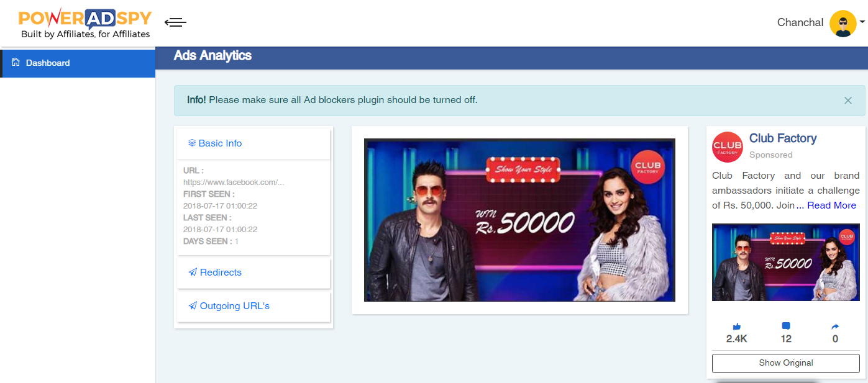Click the likes thumbs-up icon

[737, 327]
